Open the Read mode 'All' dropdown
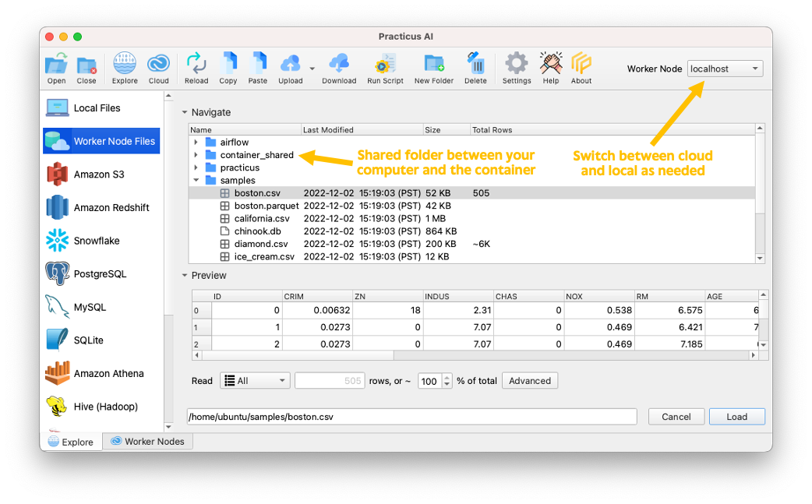812x504 pixels. [255, 381]
